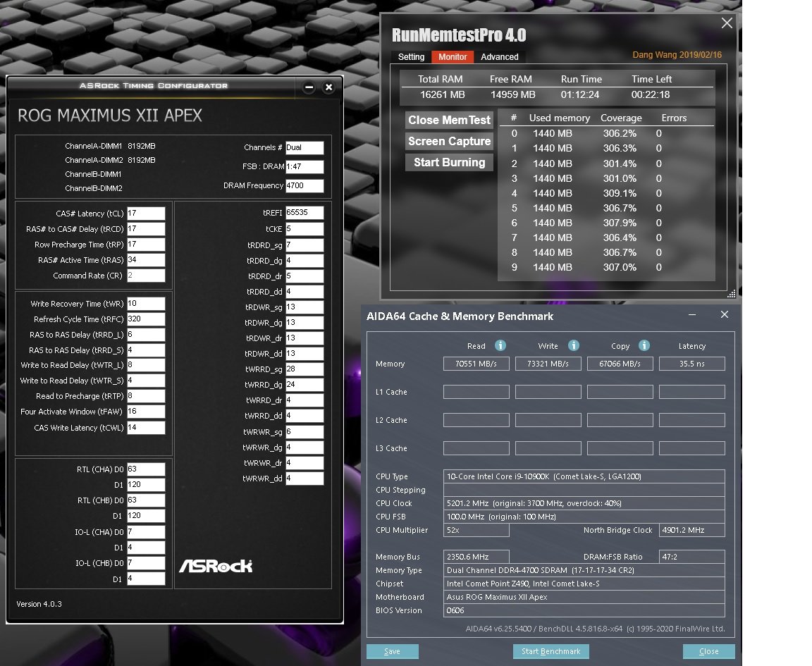Click the ASRock logo in Timing Configurator
Screen dimensions: 812x666
pos(216,566)
